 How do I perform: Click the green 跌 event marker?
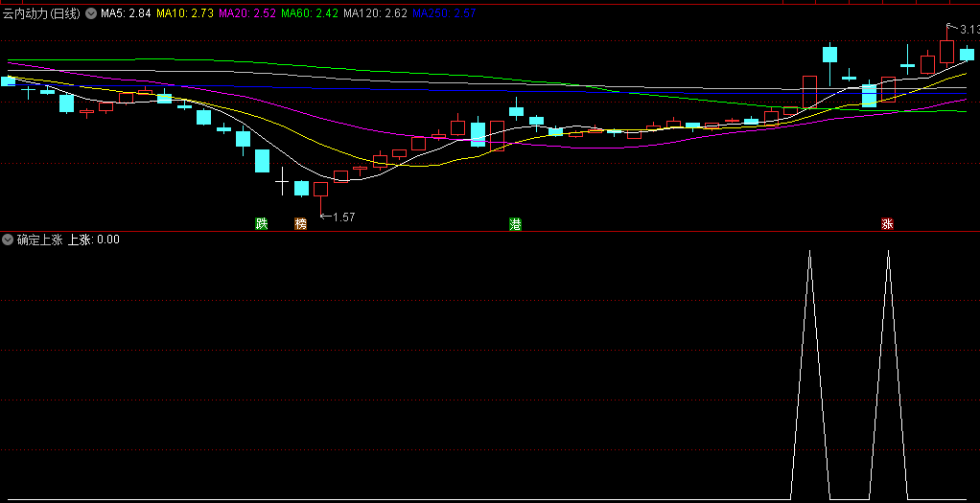[261, 223]
